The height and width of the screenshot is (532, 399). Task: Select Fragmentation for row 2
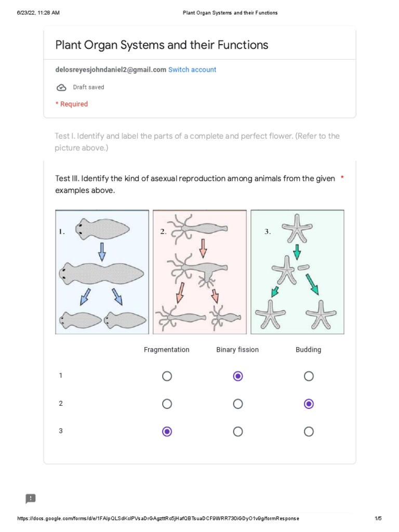(x=167, y=404)
